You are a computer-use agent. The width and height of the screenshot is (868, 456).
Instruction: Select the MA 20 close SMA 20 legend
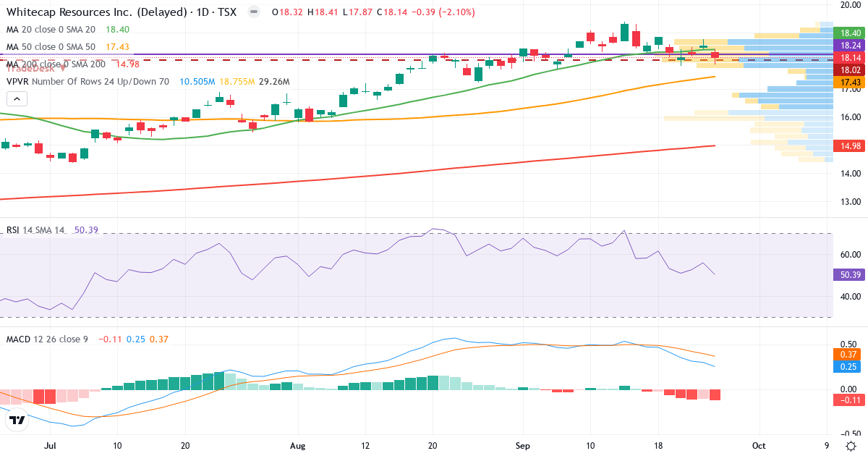pyautogui.click(x=51, y=30)
